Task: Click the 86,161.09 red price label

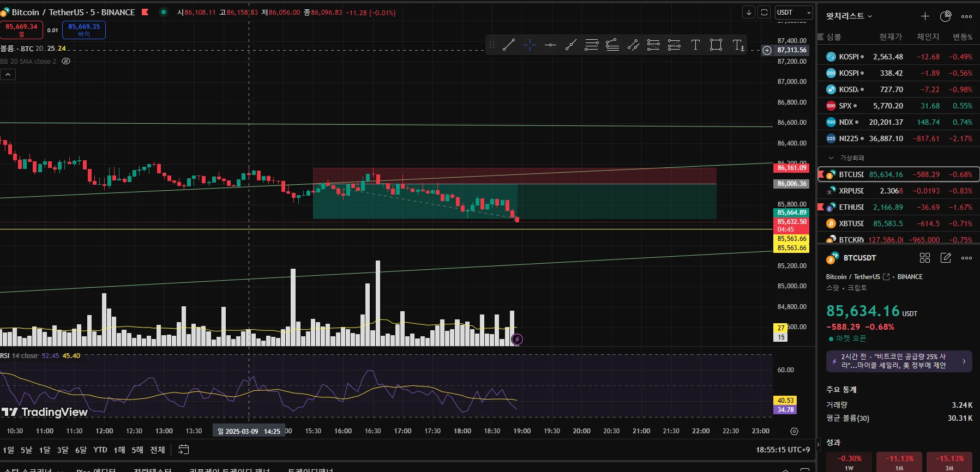Action: tap(791, 168)
